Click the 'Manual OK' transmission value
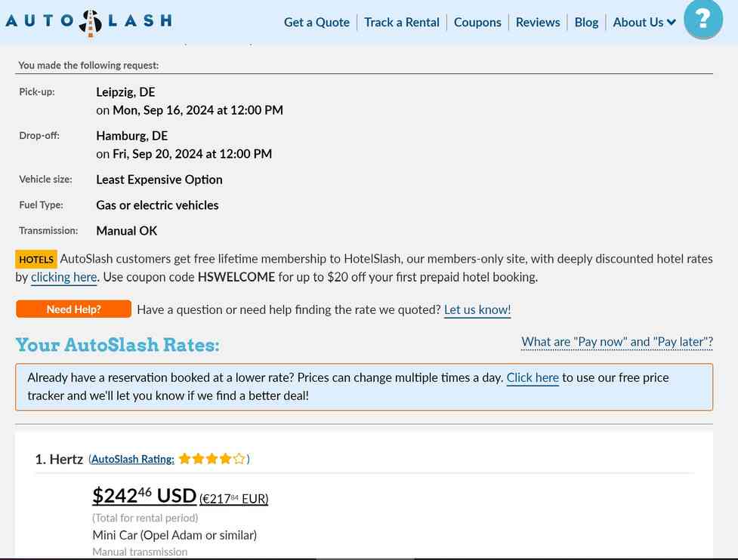 [x=127, y=231]
